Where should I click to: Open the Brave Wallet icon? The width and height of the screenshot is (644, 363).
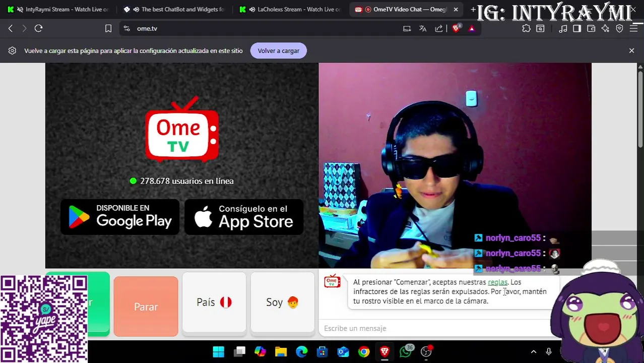tap(591, 29)
